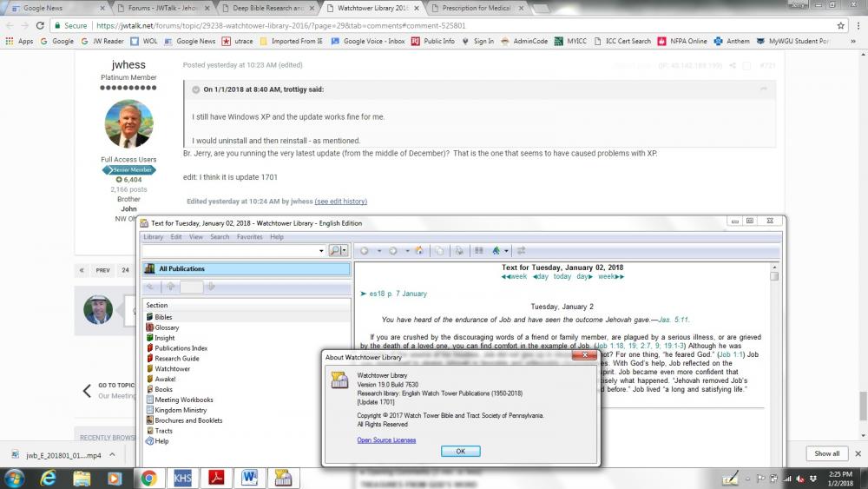The height and width of the screenshot is (489, 868).
Task: Open the back navigation history dropdown arrow
Action: (378, 250)
